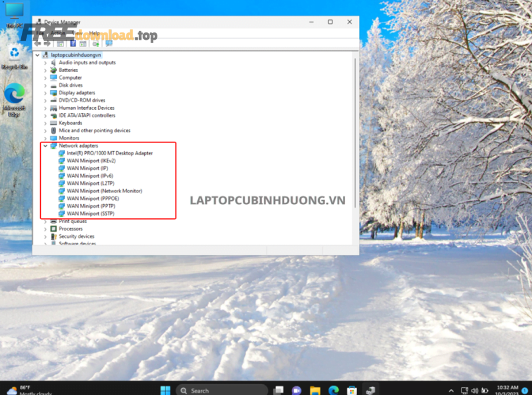The height and width of the screenshot is (395, 532).
Task: Expand the Computer node
Action: pyautogui.click(x=45, y=78)
